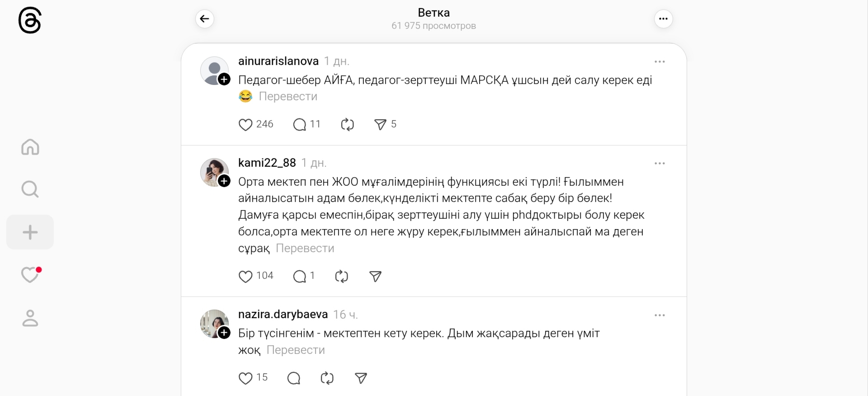
Task: Open nazira.darybaeva's profile via username
Action: tap(283, 314)
